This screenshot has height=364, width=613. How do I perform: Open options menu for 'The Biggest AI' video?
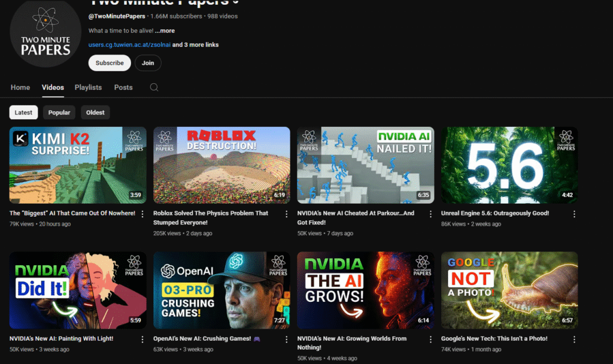[x=142, y=214]
